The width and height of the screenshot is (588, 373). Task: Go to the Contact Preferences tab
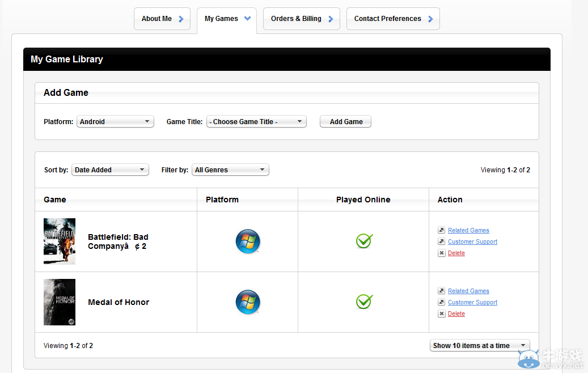pyautogui.click(x=393, y=19)
